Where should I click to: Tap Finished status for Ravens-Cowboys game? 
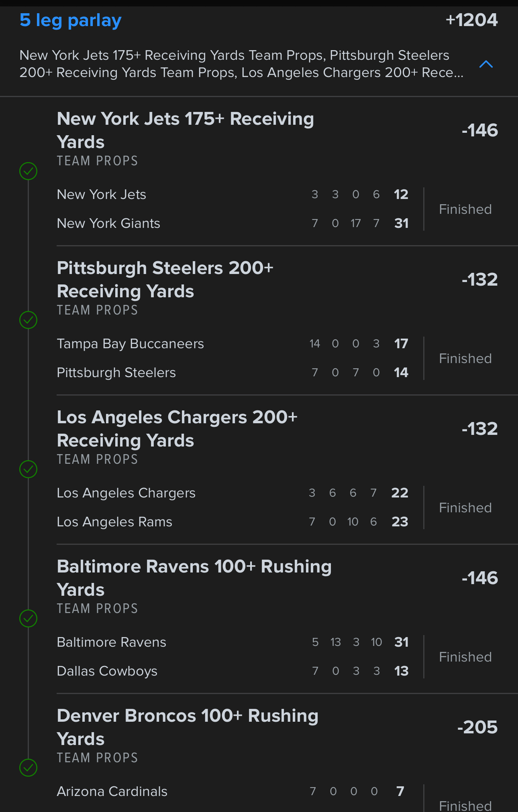[x=465, y=657]
